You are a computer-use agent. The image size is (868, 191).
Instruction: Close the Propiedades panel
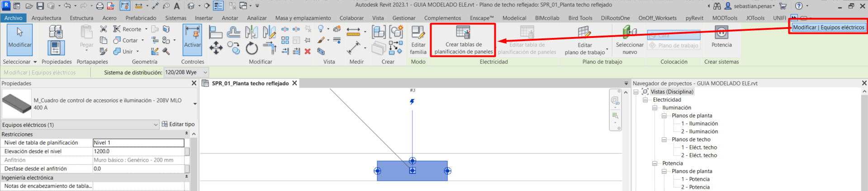(x=194, y=83)
